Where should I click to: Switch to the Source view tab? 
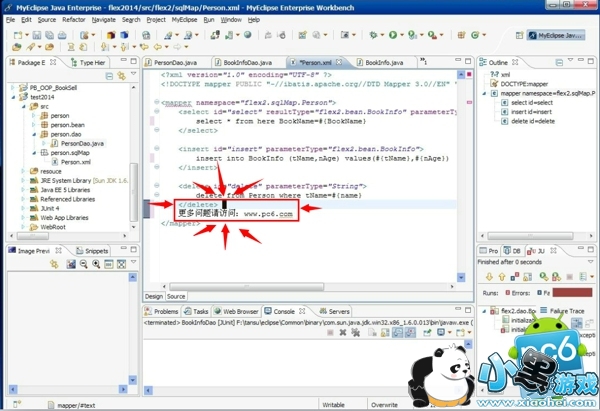tap(176, 296)
